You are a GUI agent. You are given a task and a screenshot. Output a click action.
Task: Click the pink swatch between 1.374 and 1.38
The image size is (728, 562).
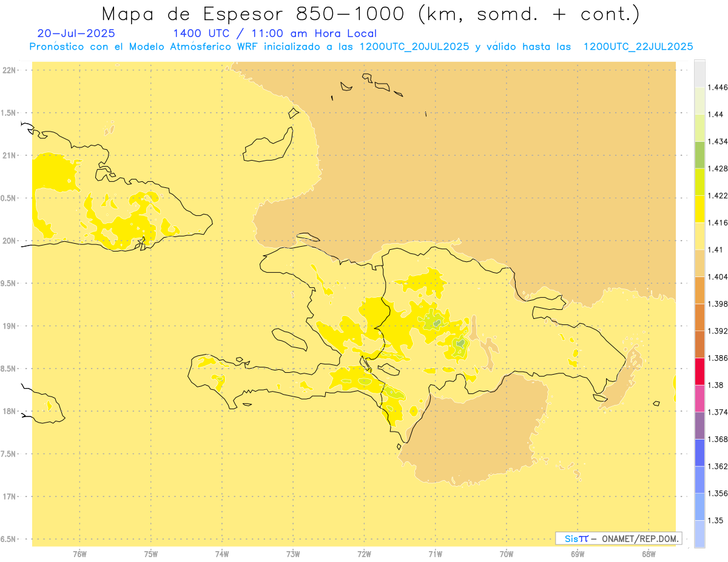[699, 398]
